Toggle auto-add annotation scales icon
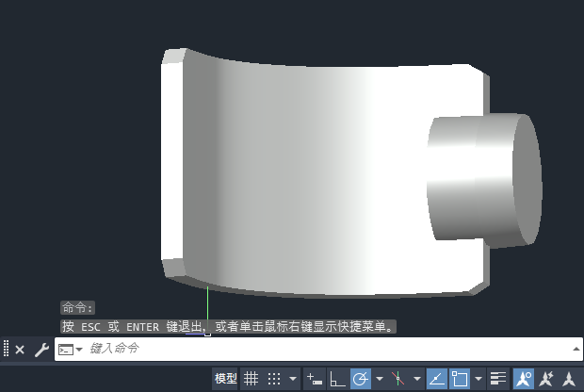584x392 pixels. point(546,379)
